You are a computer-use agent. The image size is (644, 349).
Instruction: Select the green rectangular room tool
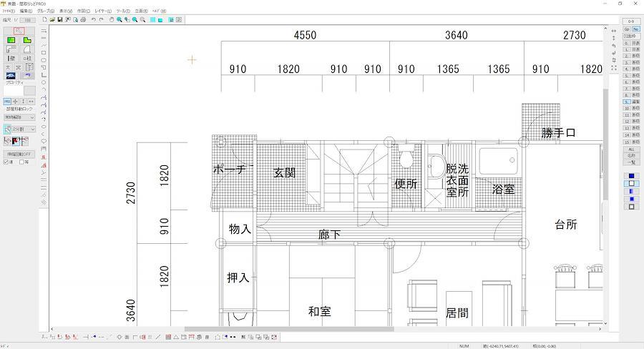(x=11, y=40)
